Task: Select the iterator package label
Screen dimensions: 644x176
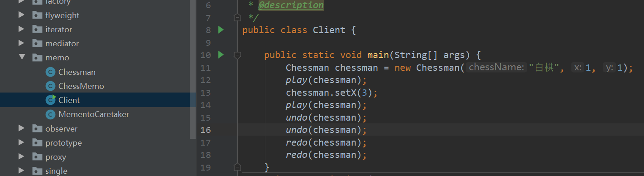Action: (58, 29)
